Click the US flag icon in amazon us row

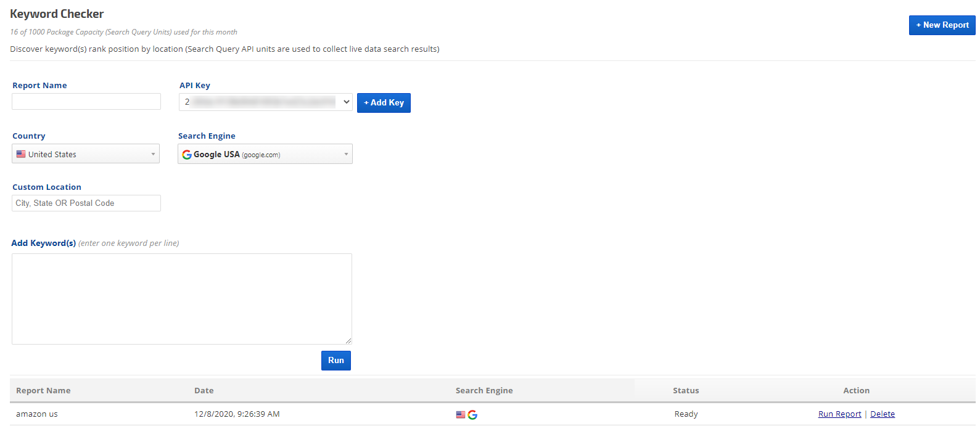tap(461, 415)
